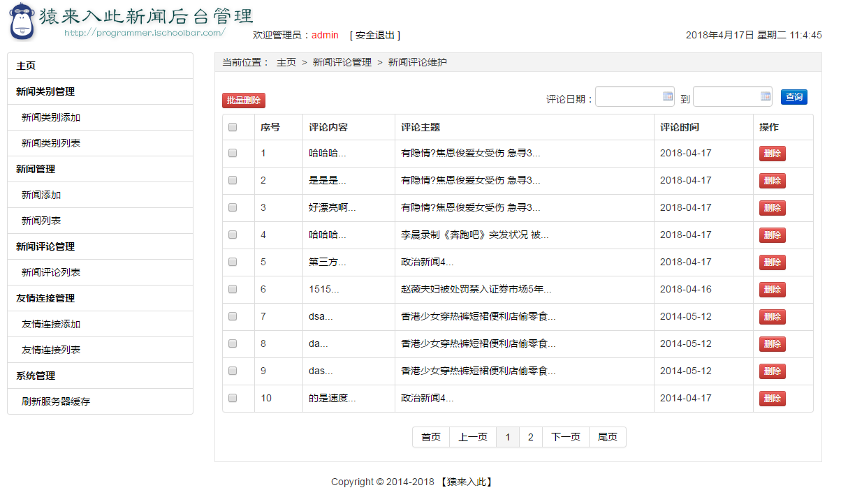Select pagination page 2
This screenshot has width=848, height=504.
click(x=531, y=437)
